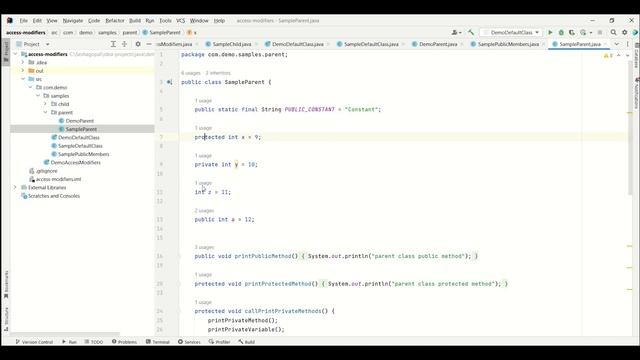
Task: Select DemoAccessModifiers in project tree
Action: point(76,162)
